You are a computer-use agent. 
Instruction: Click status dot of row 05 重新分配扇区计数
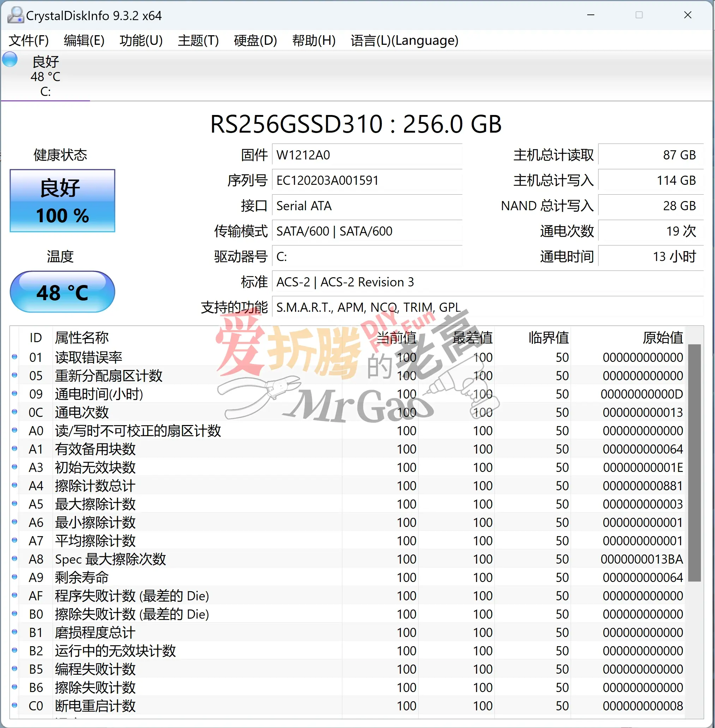click(14, 375)
